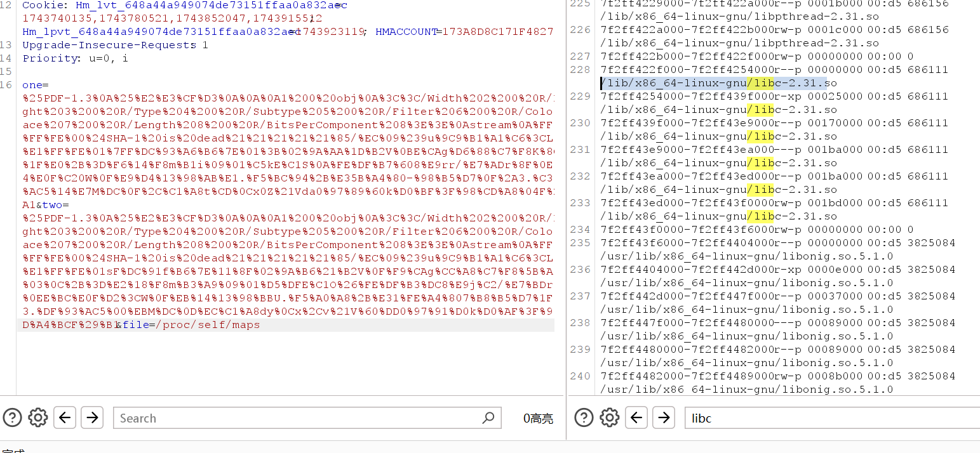Open response panel help icon

click(584, 417)
